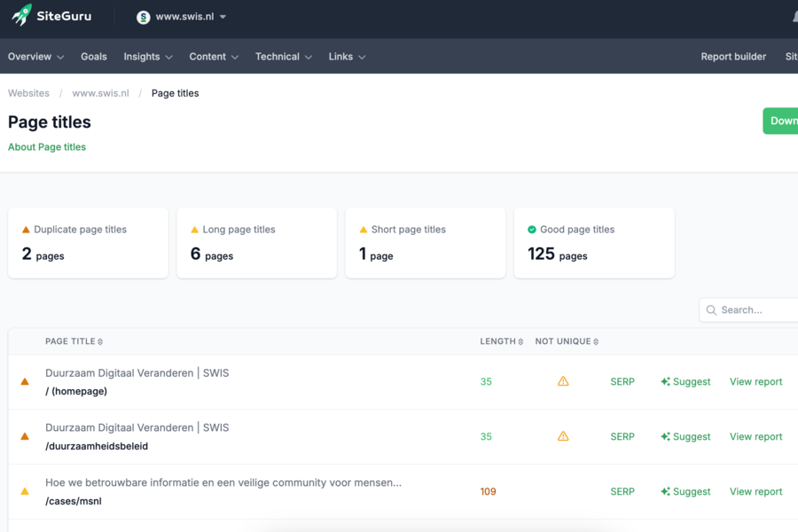Click the swis.nl site favicon
The width and height of the screenshot is (798, 532).
(143, 18)
